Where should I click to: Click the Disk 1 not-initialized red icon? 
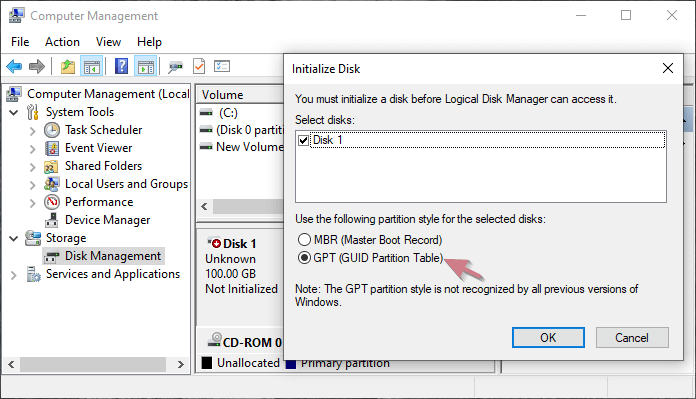point(214,243)
